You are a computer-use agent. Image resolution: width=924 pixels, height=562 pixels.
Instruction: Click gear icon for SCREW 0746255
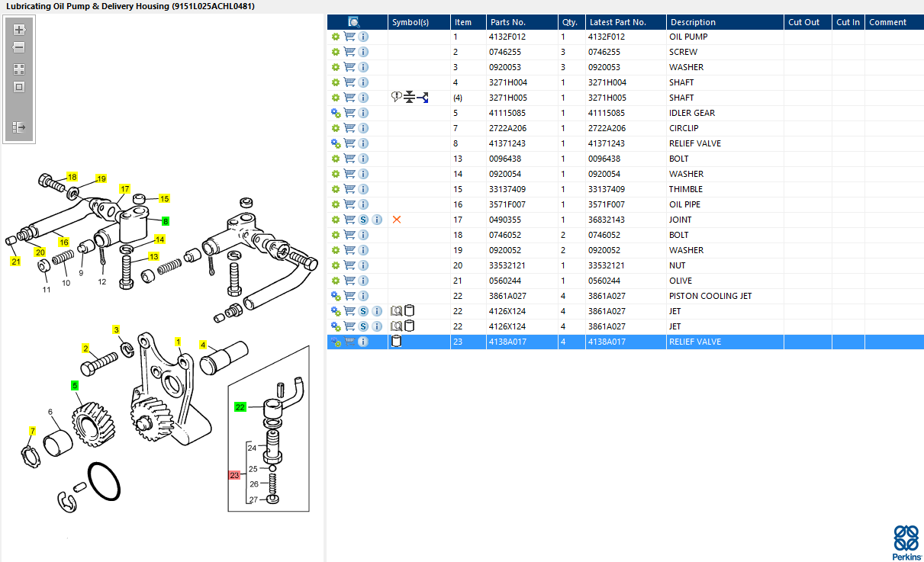335,52
